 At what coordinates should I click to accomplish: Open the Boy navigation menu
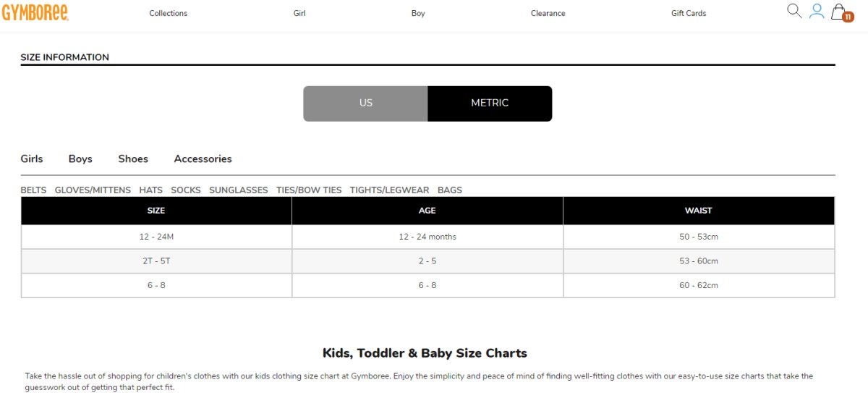pos(418,13)
